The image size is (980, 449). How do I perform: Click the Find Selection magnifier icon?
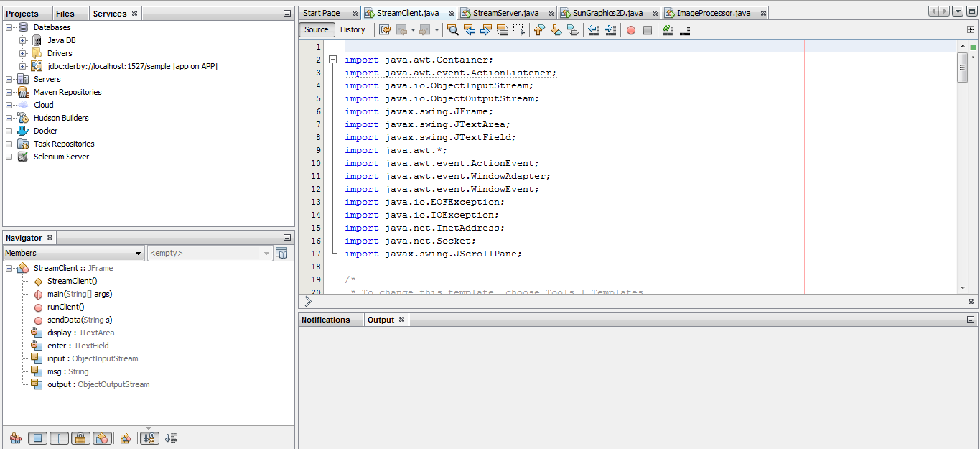point(452,30)
